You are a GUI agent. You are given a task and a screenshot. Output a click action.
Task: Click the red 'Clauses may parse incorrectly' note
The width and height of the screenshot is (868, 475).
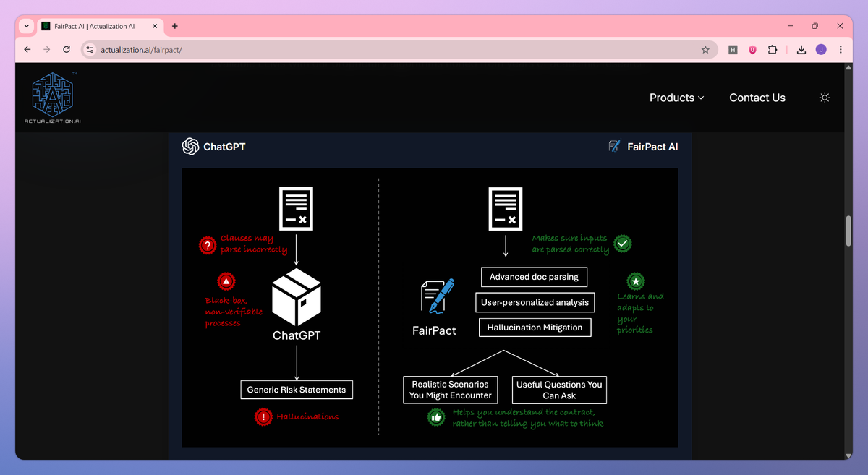click(x=254, y=244)
